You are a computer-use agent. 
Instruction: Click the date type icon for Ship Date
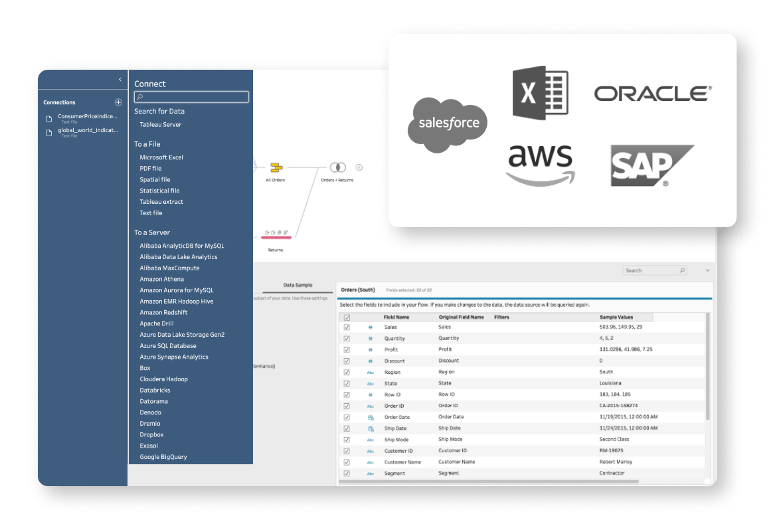pos(370,428)
